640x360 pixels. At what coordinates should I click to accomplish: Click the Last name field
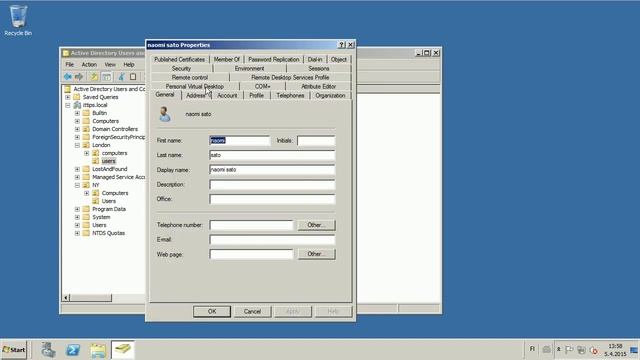pyautogui.click(x=272, y=155)
